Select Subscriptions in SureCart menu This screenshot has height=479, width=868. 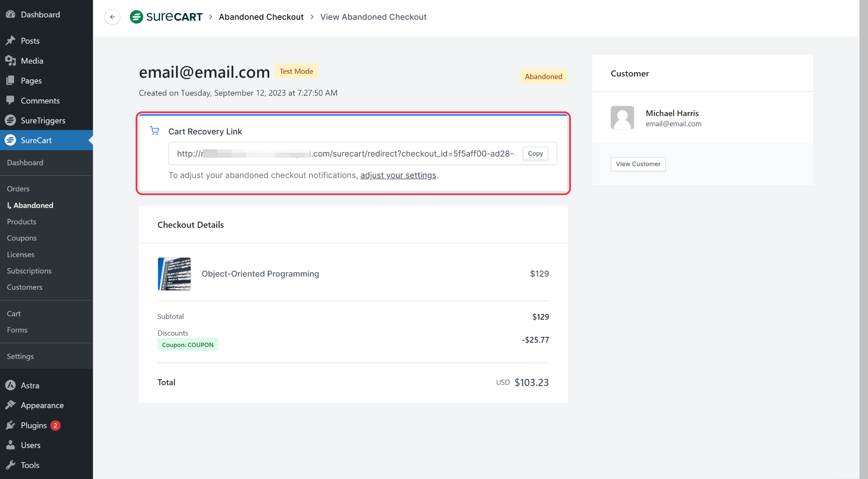[29, 271]
